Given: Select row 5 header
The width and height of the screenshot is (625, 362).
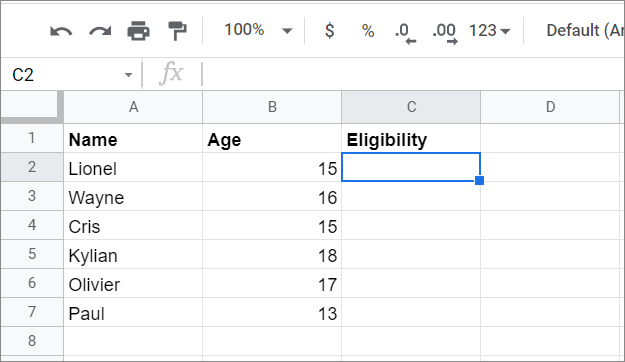Looking at the screenshot, I should [x=32, y=254].
